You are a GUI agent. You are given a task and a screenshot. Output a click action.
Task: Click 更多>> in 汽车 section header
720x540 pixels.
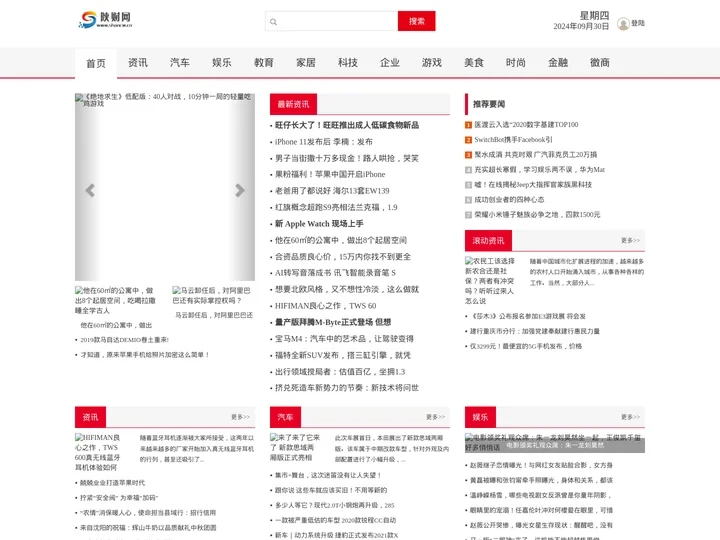(435, 417)
